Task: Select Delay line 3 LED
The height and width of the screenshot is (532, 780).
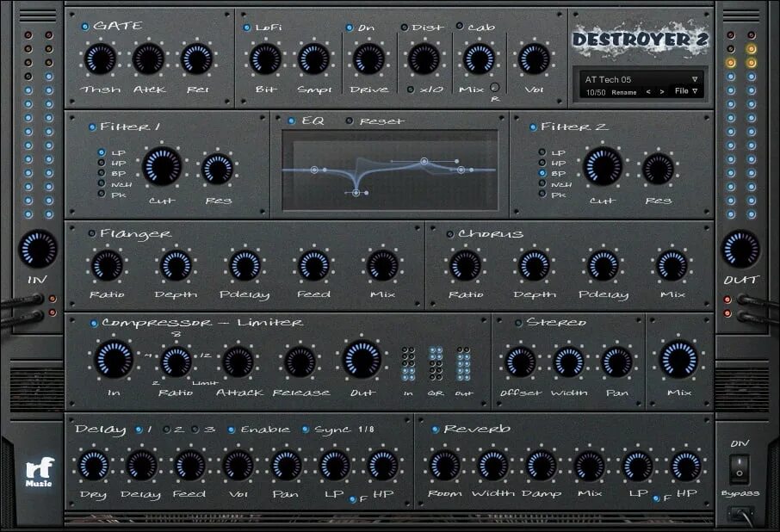Action: [195, 430]
